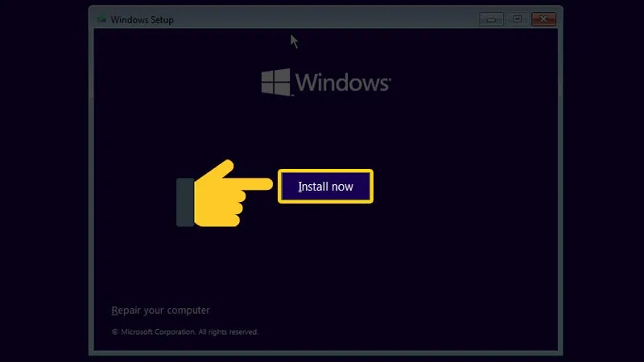Select the Windows Setup title text
This screenshot has height=362, width=644.
(x=142, y=19)
